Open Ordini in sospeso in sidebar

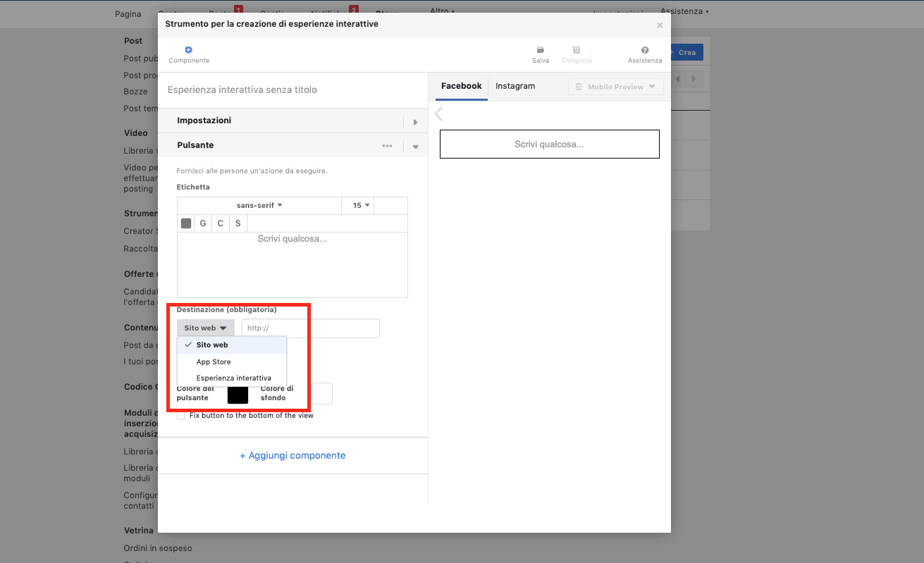point(158,548)
